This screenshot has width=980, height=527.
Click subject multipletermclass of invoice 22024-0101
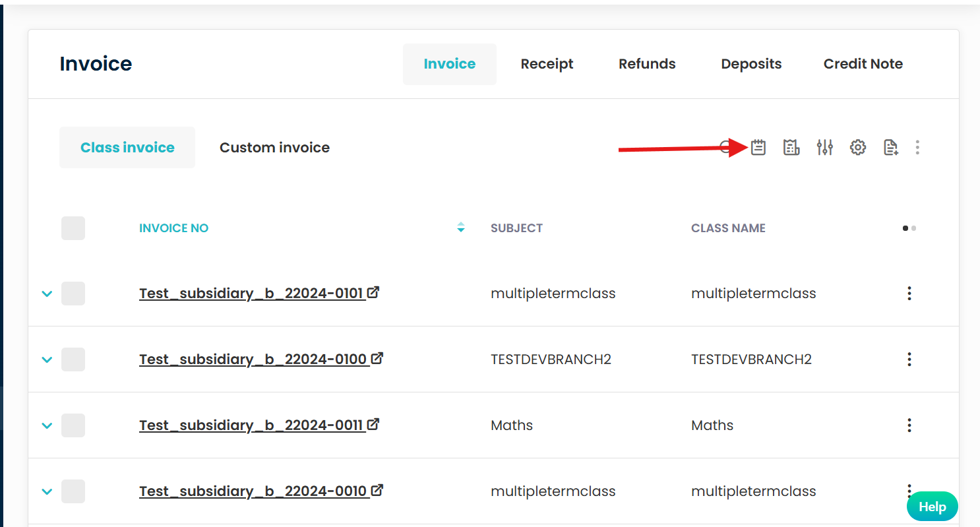pos(553,294)
